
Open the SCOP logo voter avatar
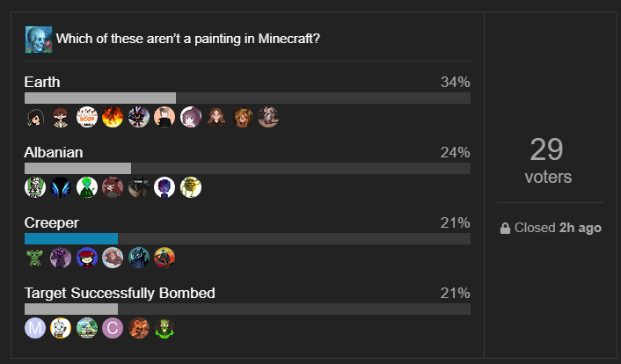click(x=87, y=117)
